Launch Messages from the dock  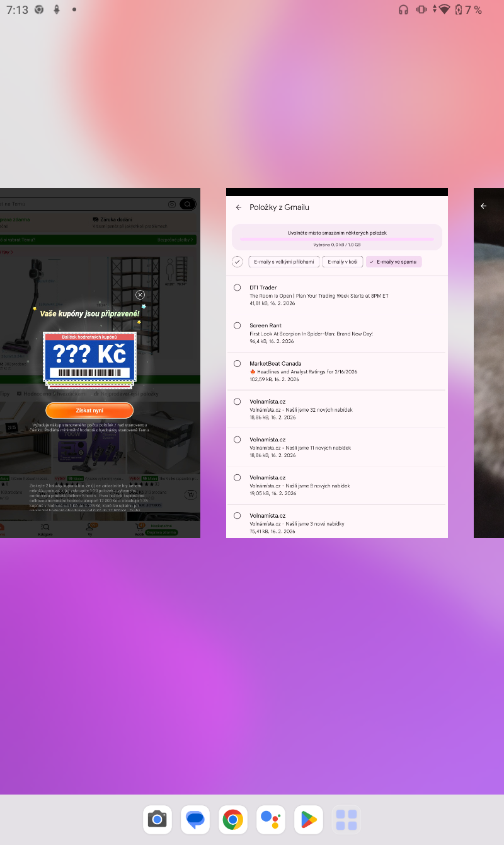195,820
